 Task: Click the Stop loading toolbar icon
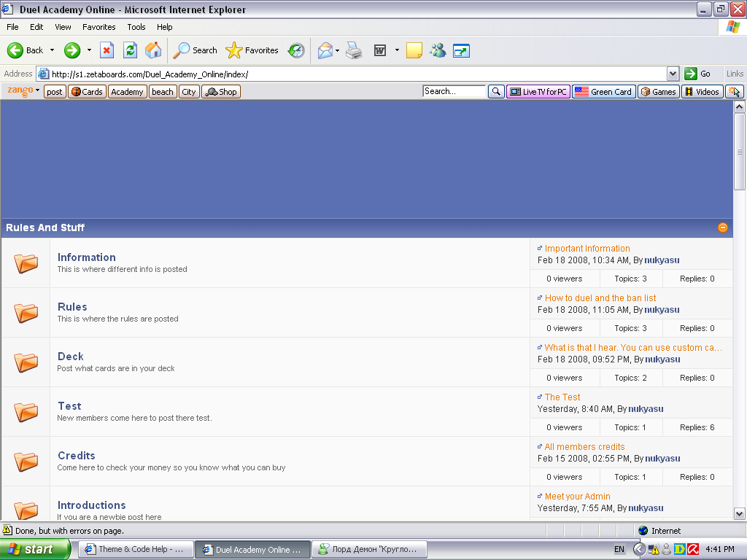coord(107,50)
